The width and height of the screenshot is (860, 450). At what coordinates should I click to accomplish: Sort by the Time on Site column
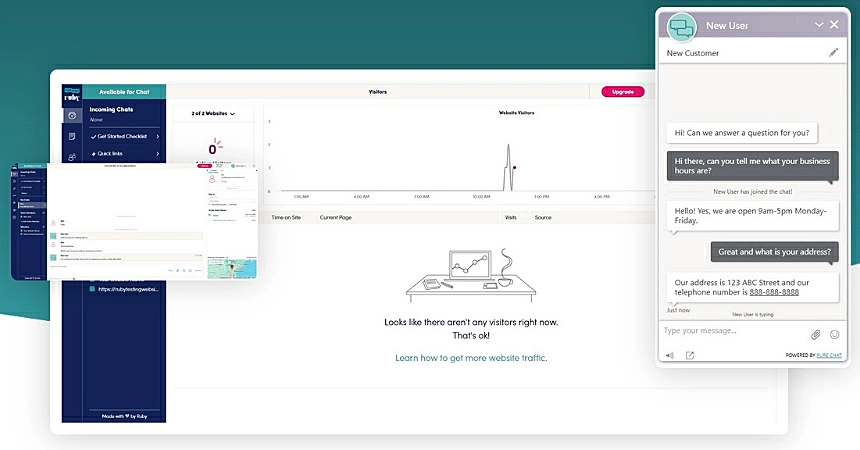[x=286, y=217]
